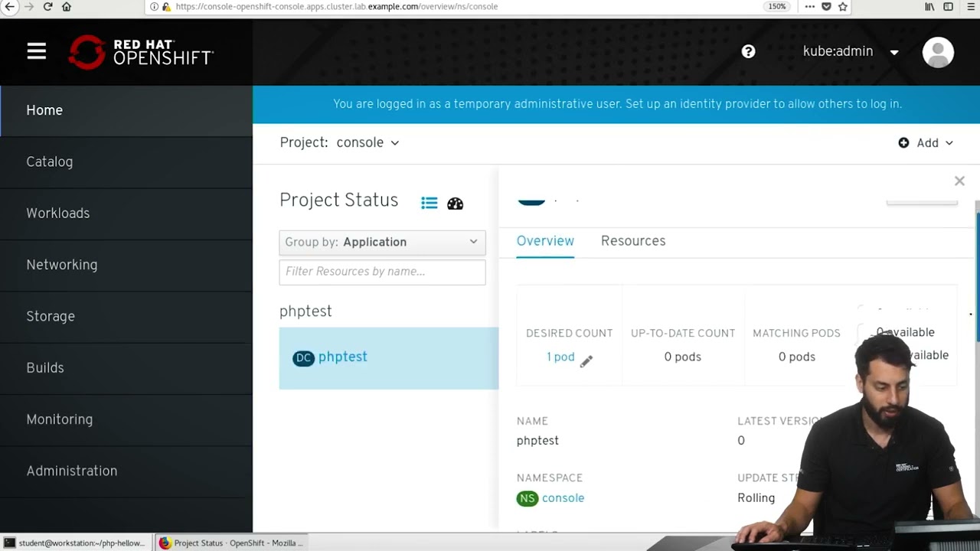980x551 pixels.
Task: Reset the 150% zoom level badge
Action: [x=777, y=6]
